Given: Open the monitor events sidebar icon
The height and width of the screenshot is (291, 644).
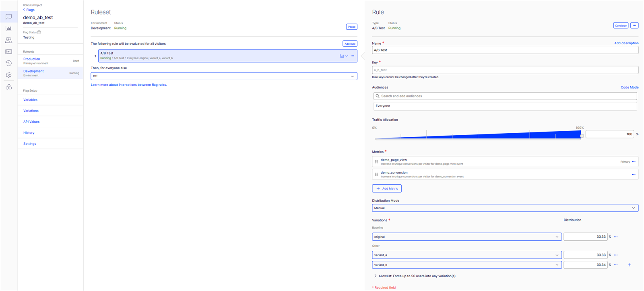Looking at the screenshot, I should 8,52.
